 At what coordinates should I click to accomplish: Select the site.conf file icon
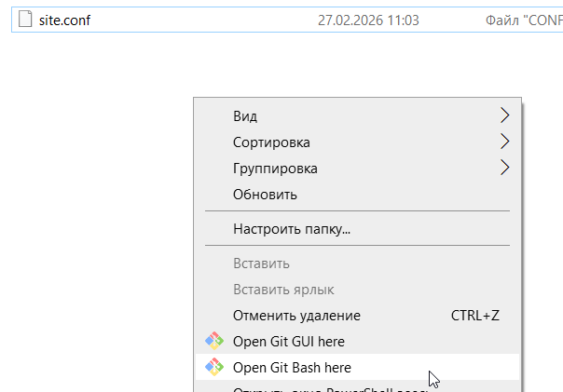click(25, 19)
